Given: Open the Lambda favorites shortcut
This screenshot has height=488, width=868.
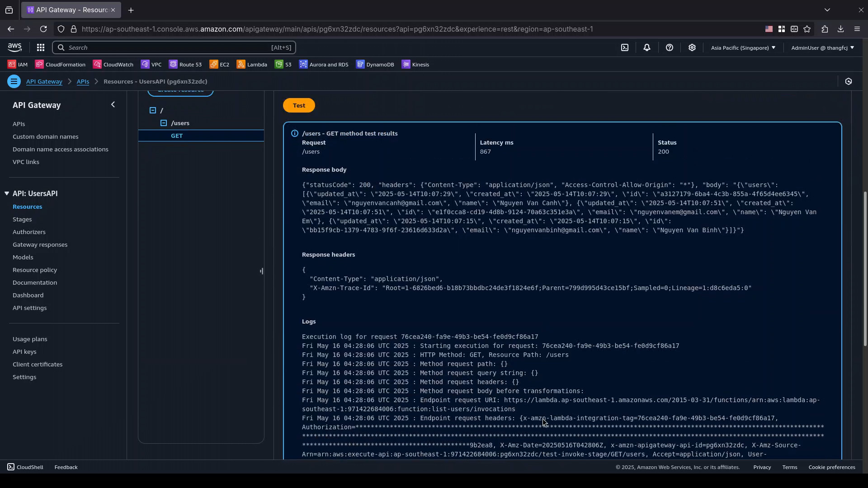Looking at the screenshot, I should 252,65.
